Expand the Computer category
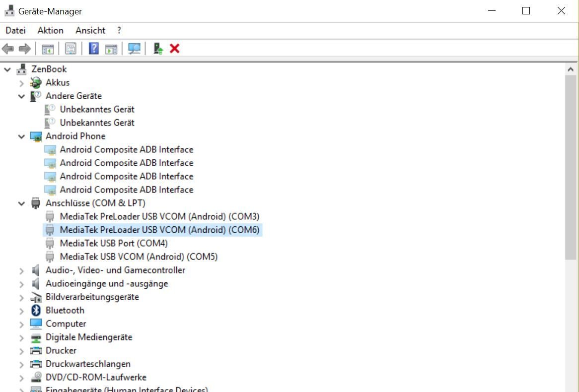 point(21,325)
